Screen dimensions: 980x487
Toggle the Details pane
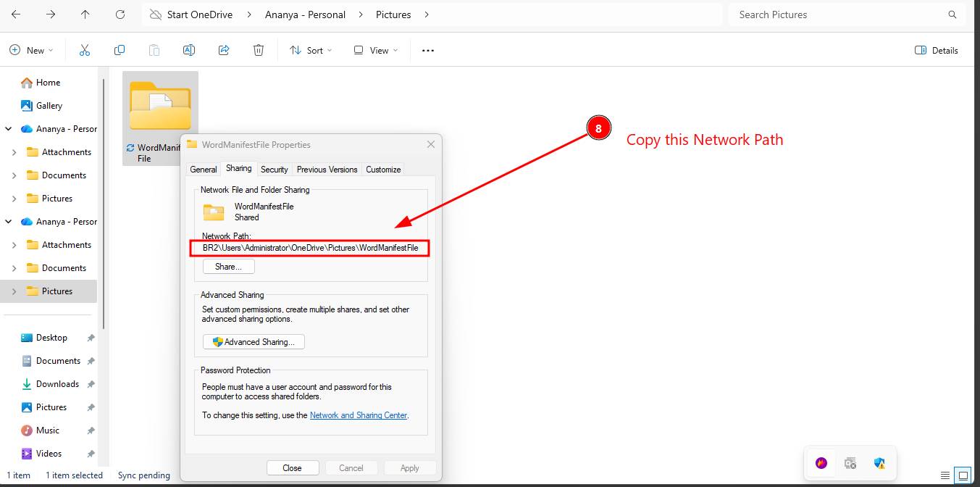tap(937, 50)
